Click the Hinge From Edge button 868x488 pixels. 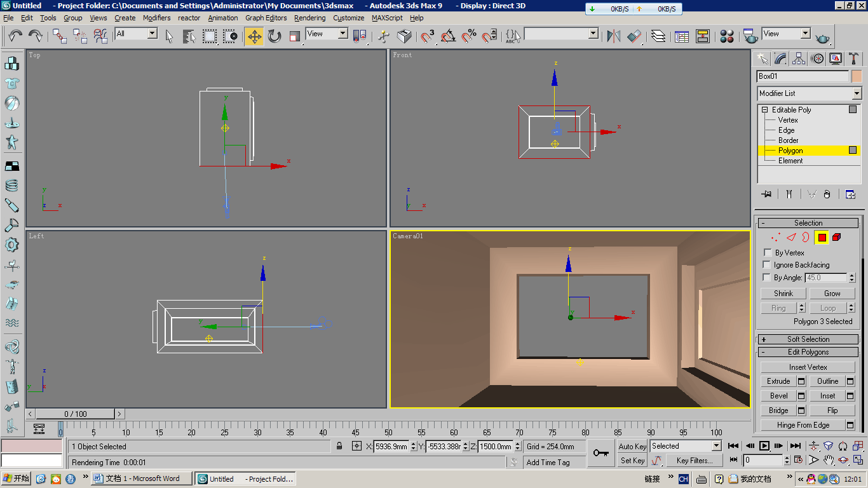803,425
